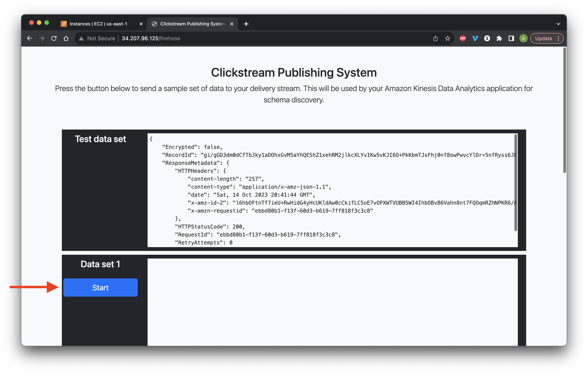The width and height of the screenshot is (588, 374).
Task: Open the Extensions puzzle piece menu
Action: [x=499, y=38]
